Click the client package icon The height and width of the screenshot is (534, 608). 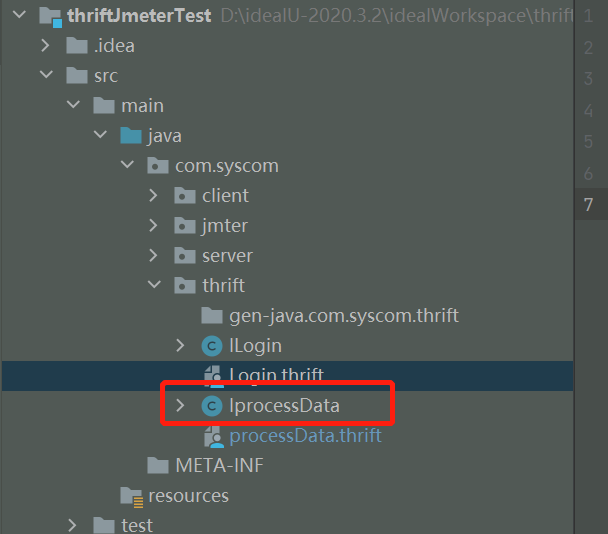pos(185,195)
